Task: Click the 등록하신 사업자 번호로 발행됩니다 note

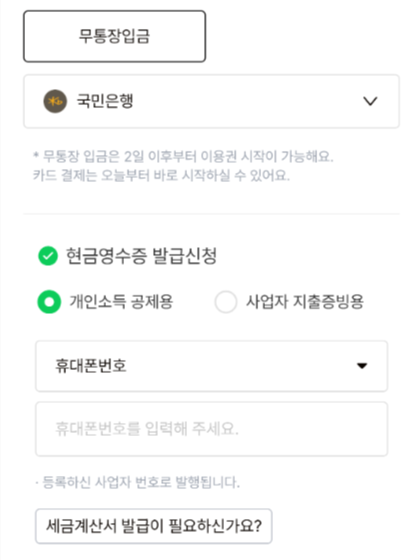Action: (138, 482)
